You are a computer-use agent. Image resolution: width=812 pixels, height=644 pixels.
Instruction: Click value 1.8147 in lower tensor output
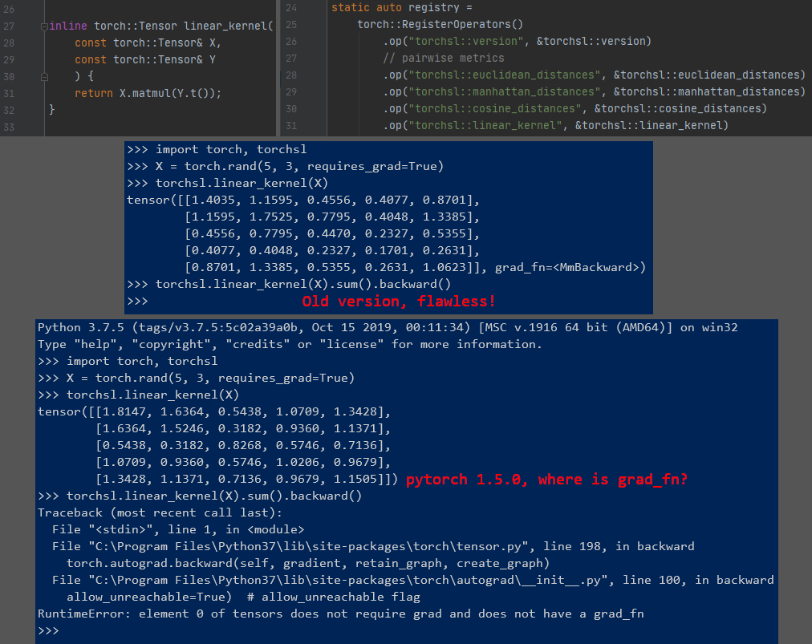(x=124, y=412)
